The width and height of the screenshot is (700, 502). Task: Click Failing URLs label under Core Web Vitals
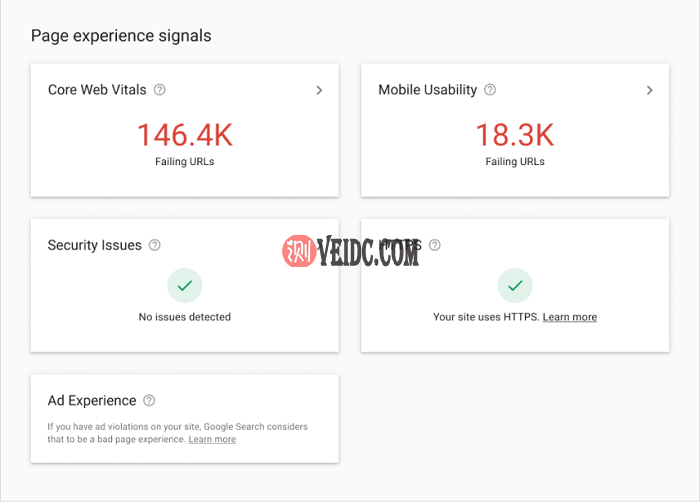[185, 161]
